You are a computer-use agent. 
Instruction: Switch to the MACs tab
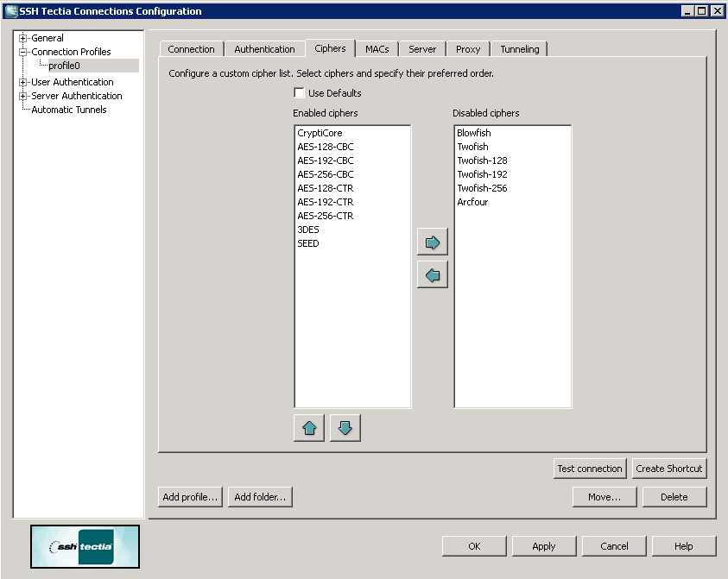[377, 49]
